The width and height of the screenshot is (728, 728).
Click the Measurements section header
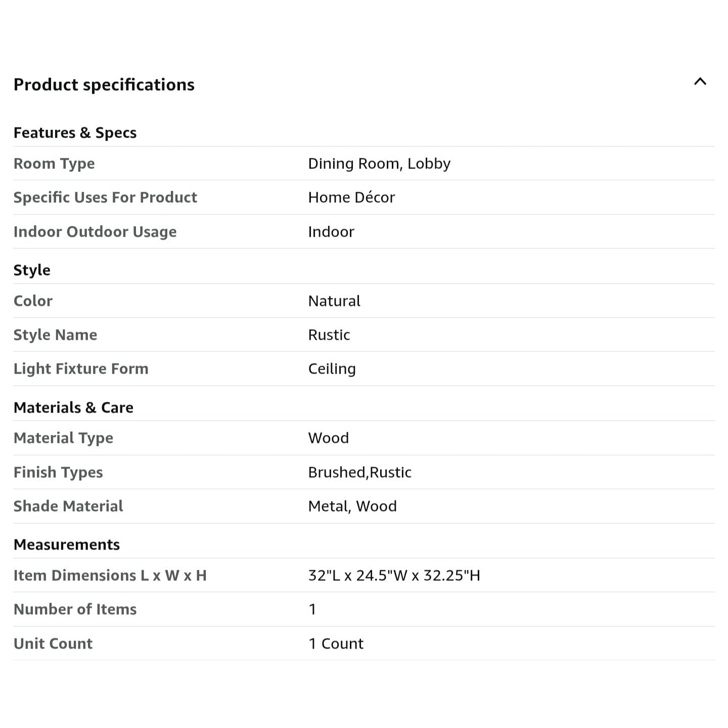(x=67, y=544)
